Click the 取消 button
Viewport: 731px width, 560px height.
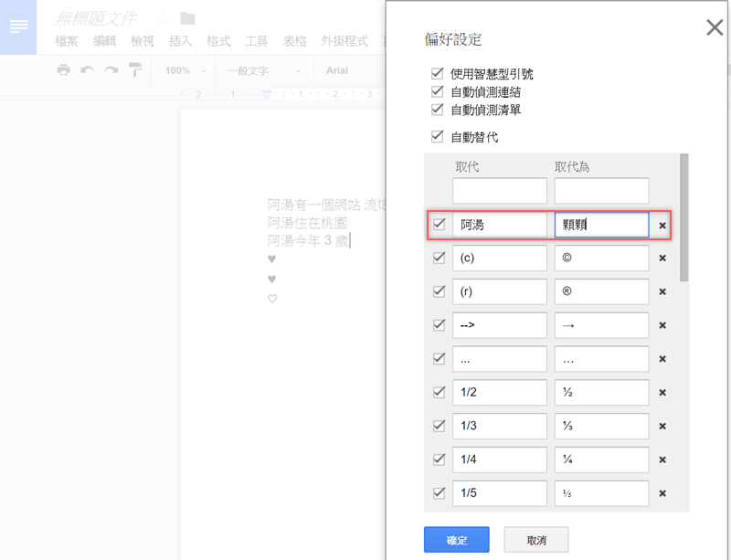coord(536,540)
